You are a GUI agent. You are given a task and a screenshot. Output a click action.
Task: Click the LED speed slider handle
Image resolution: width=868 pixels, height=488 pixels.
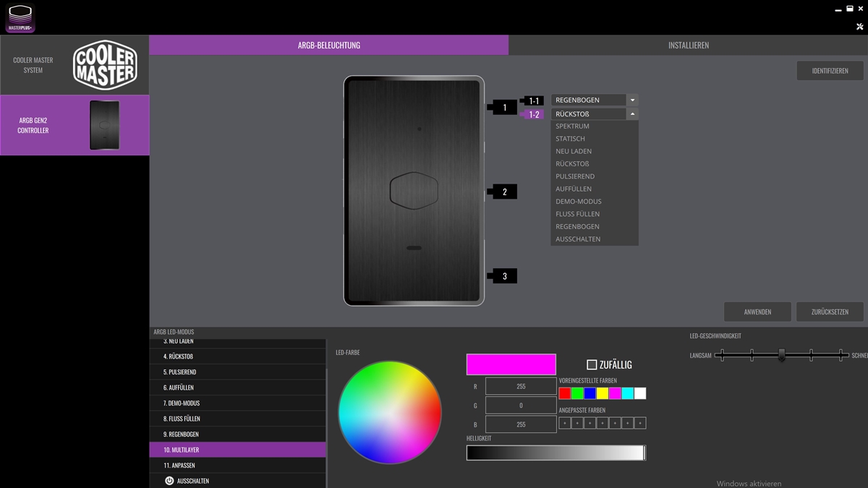point(781,355)
